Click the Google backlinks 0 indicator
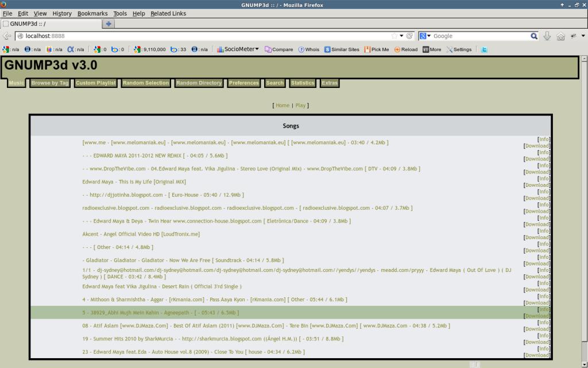 (x=100, y=49)
